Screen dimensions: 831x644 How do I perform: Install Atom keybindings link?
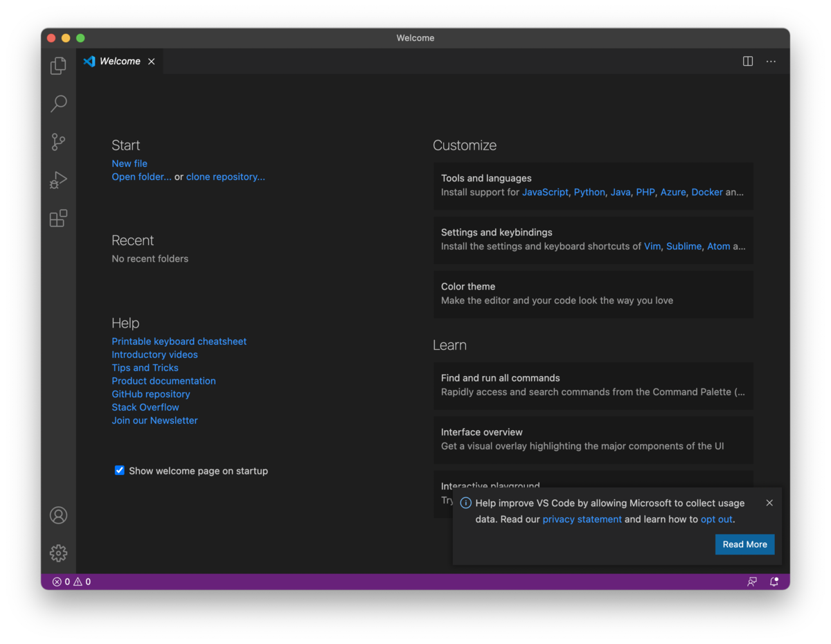(718, 246)
